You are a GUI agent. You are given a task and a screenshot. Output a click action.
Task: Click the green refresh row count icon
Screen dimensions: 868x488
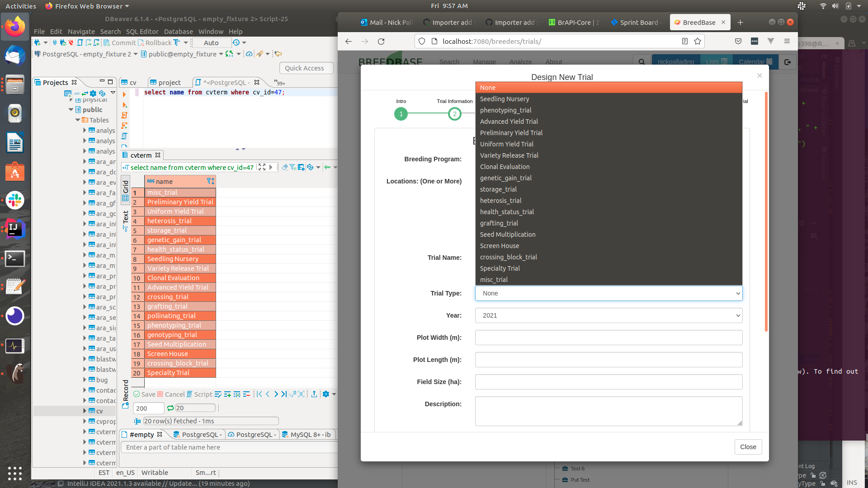tap(170, 408)
